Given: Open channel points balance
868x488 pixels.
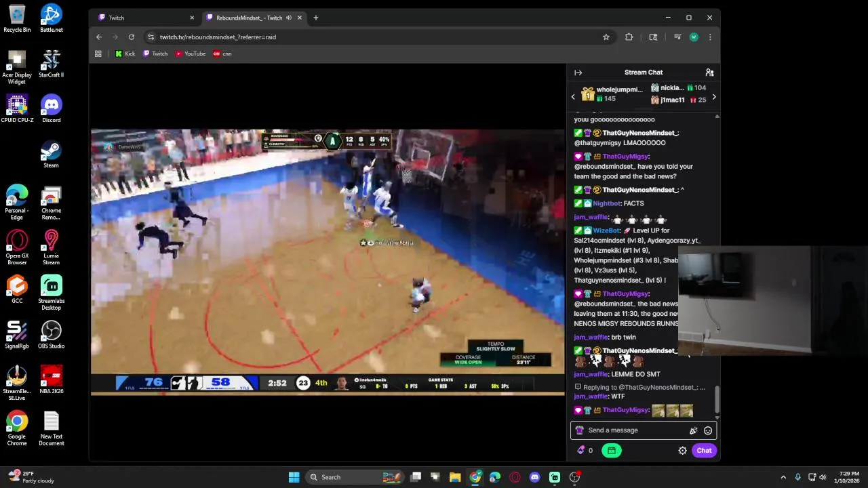Looking at the screenshot, I should click(585, 450).
